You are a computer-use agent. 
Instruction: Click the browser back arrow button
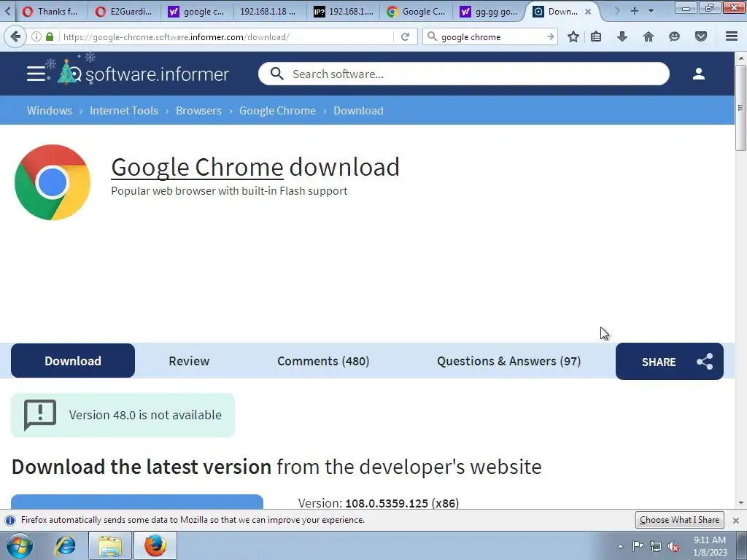(x=15, y=36)
